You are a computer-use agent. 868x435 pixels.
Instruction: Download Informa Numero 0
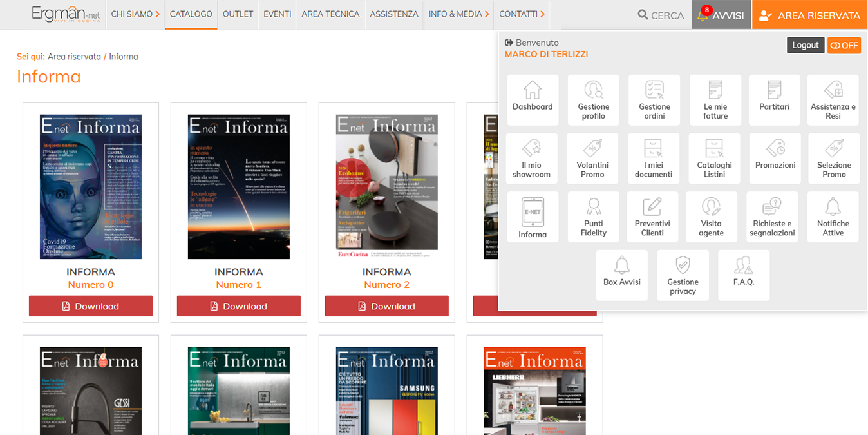[91, 306]
